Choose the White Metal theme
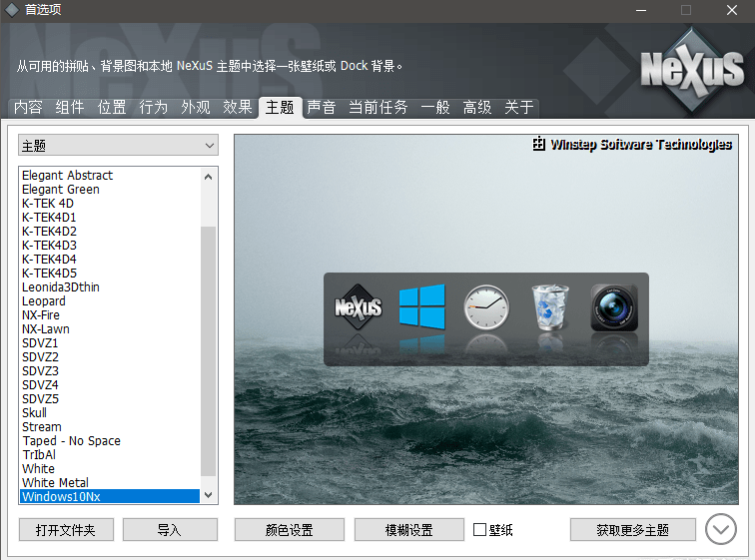The width and height of the screenshot is (755, 560). pos(55,482)
